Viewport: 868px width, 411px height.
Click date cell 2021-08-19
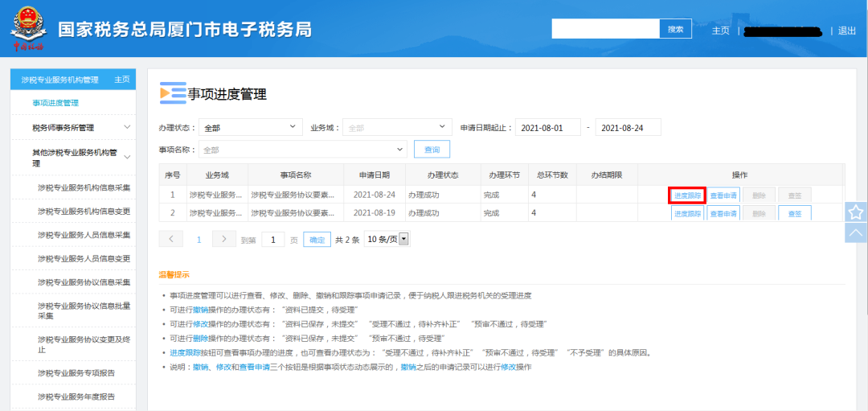[x=375, y=212]
